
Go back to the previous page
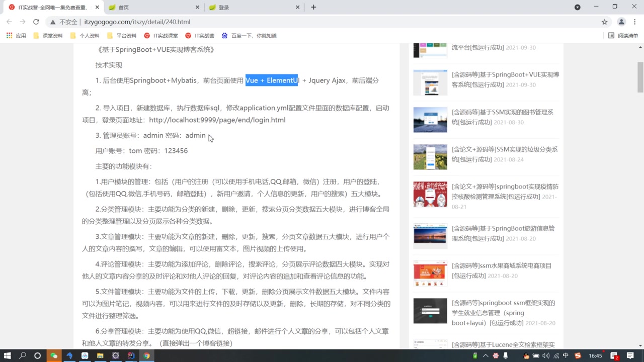click(9, 22)
